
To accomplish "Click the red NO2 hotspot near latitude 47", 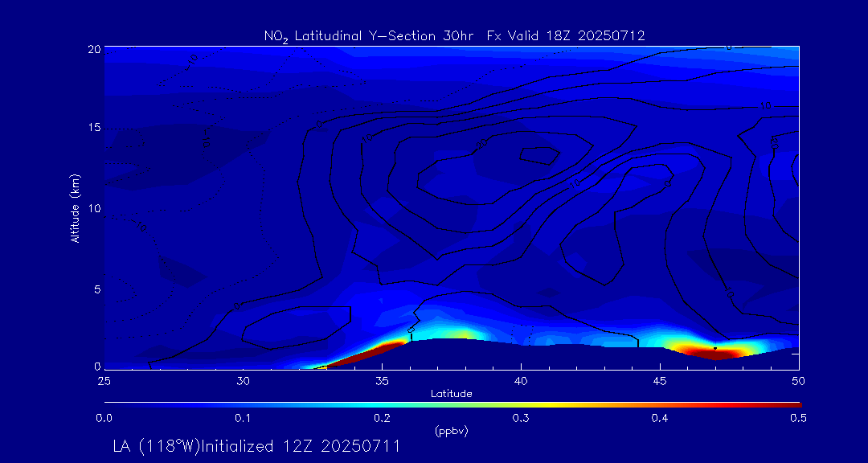I will click(714, 352).
